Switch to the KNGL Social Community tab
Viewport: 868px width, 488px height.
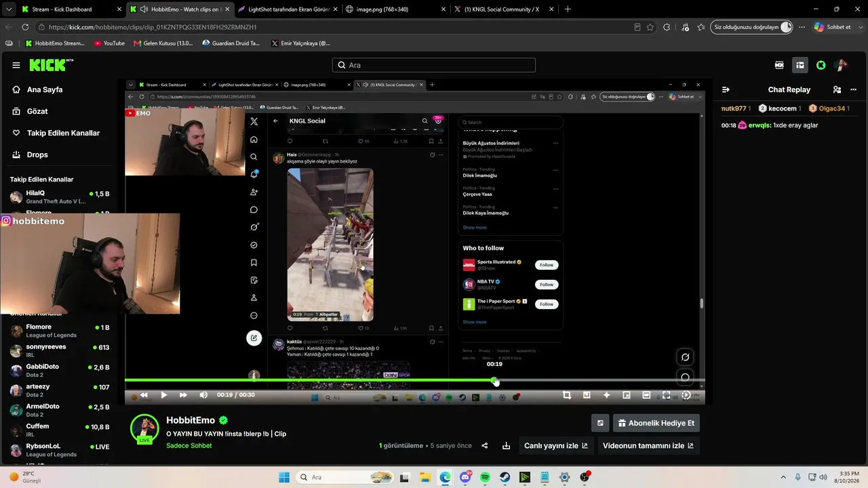[x=502, y=9]
